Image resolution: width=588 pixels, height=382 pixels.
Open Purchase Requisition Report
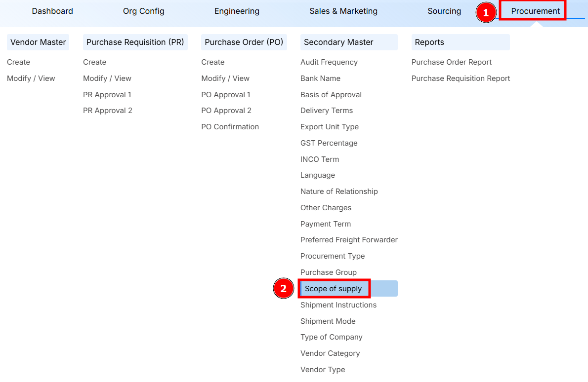click(461, 78)
